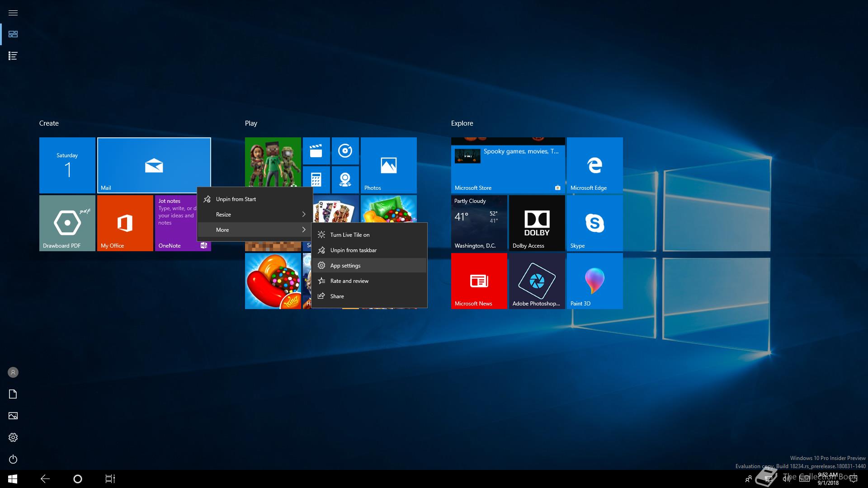This screenshot has width=868, height=488.
Task: Open the Paint 3D tile
Action: [594, 281]
